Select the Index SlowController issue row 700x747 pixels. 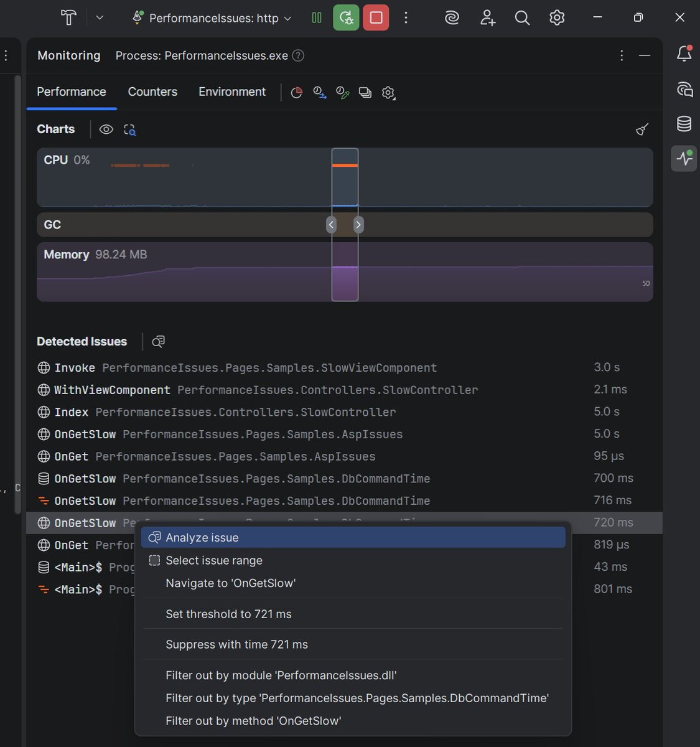coord(344,412)
